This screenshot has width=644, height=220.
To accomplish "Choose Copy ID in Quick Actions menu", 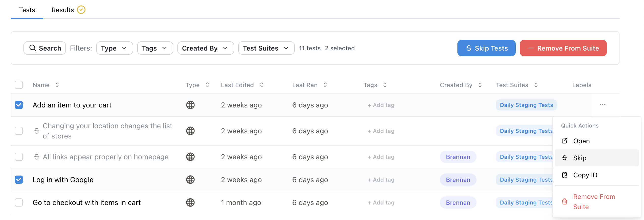I will 597,175.
